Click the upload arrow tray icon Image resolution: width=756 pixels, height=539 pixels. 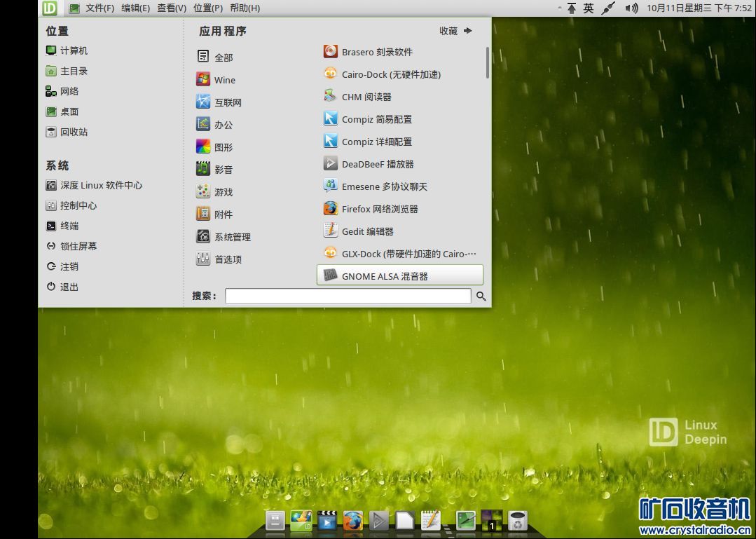click(x=571, y=8)
